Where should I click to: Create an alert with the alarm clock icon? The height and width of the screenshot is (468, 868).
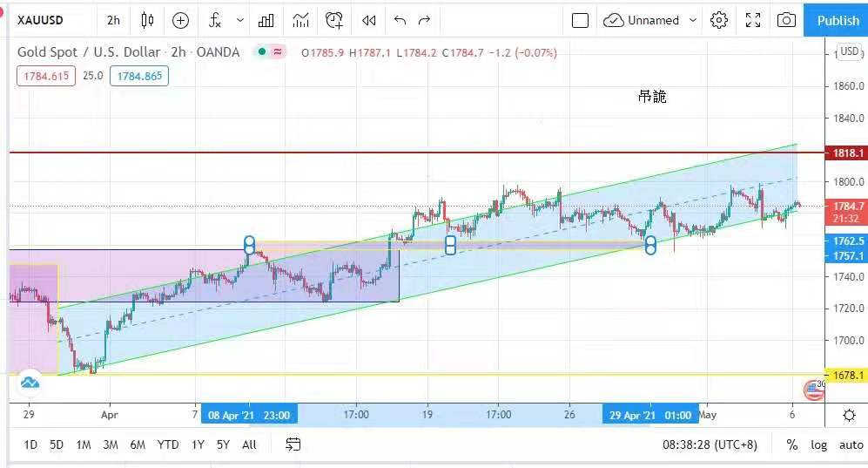click(x=334, y=20)
